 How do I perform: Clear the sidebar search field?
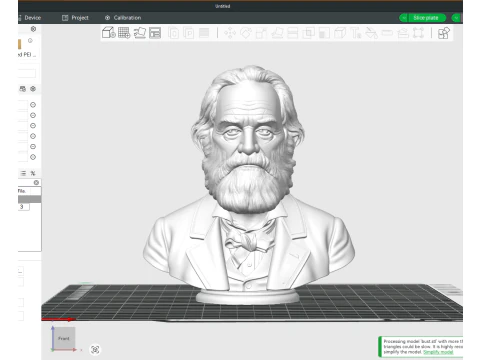[36, 182]
